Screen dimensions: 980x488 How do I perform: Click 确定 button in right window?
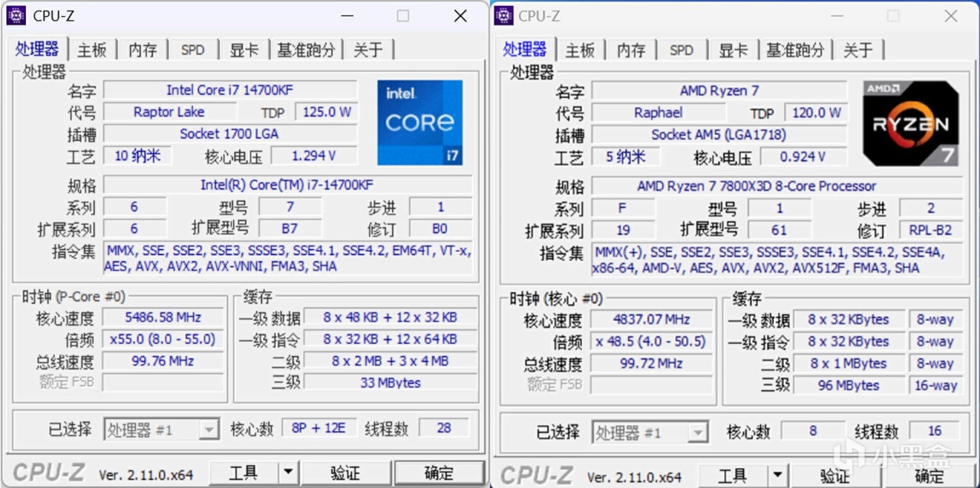[929, 476]
